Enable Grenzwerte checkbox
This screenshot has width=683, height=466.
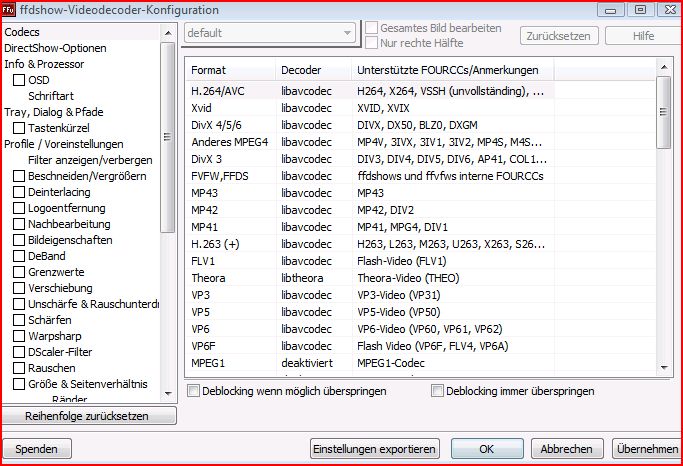tap(19, 272)
